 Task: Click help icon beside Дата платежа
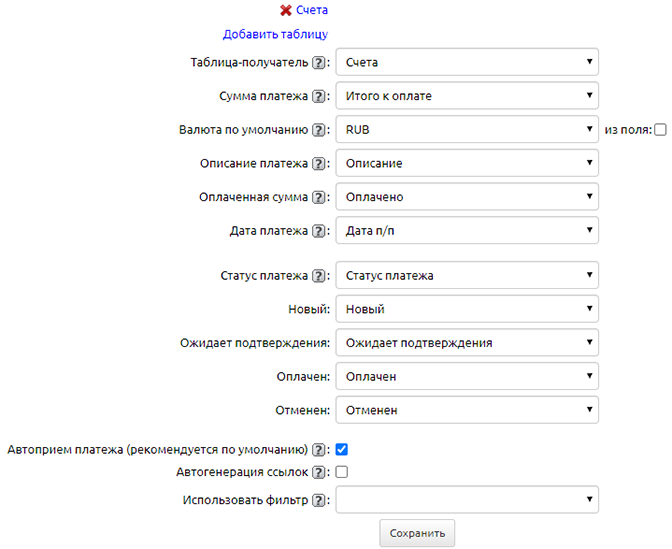320,231
